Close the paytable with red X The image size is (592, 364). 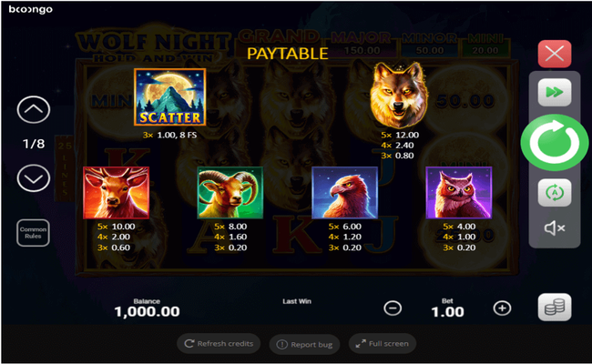(x=555, y=54)
